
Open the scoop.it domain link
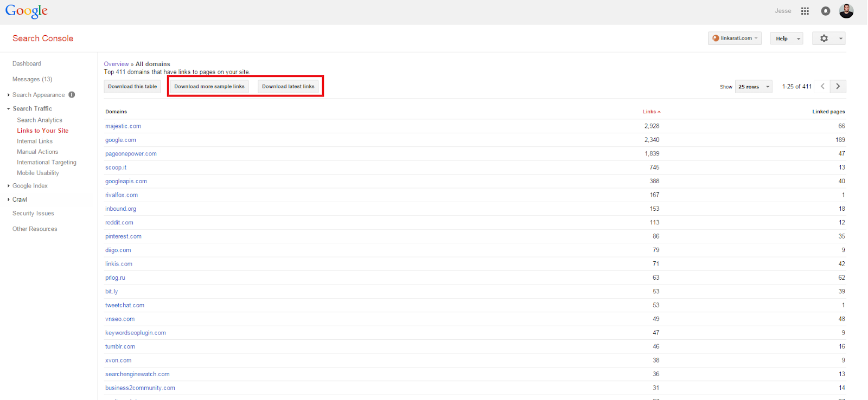[x=116, y=167]
